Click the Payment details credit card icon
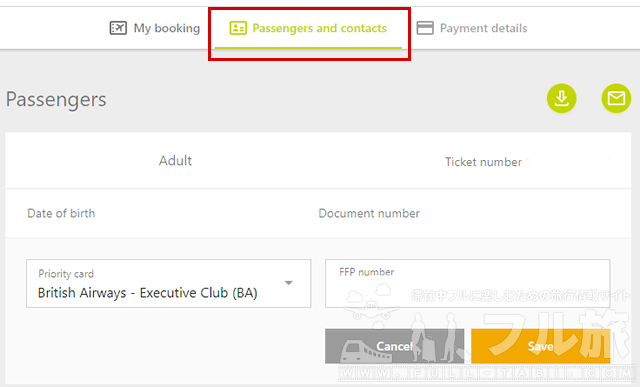The height and width of the screenshot is (387, 640). coord(425,28)
